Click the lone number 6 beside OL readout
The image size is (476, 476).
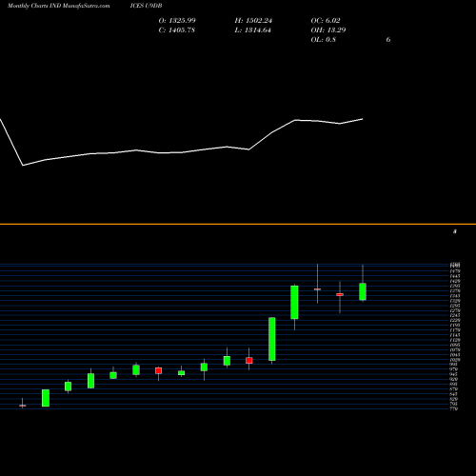click(x=388, y=40)
